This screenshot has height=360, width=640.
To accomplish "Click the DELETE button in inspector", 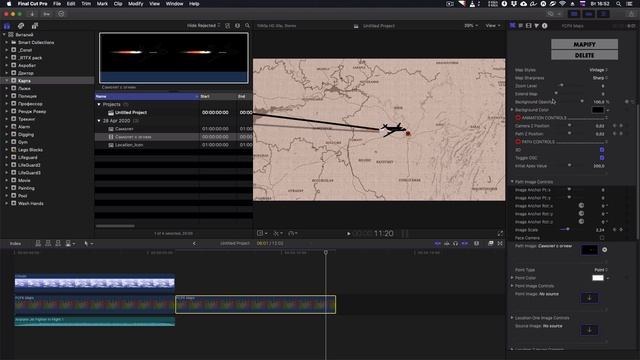I will (x=584, y=55).
